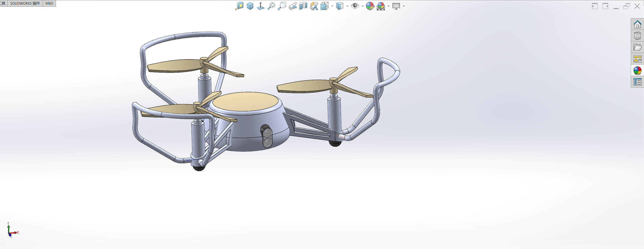Open the Custom Properties list tab

tap(637, 82)
